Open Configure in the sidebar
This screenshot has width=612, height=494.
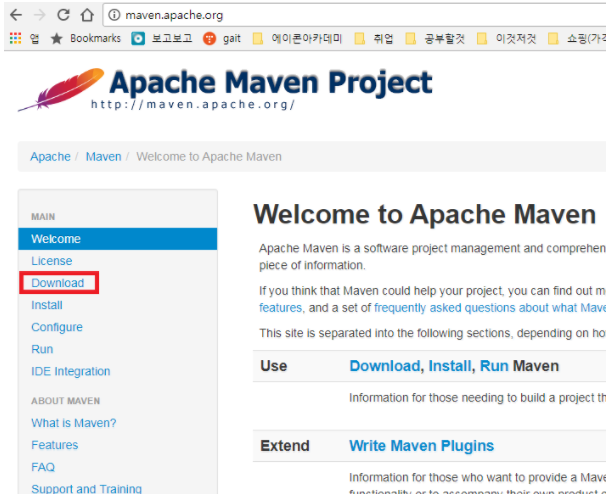point(57,327)
